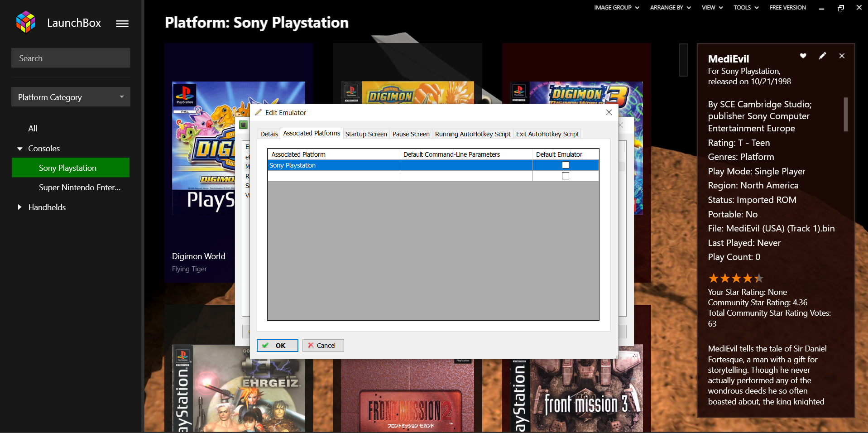The image size is (868, 433).
Task: Click the Cancel button
Action: tap(323, 346)
